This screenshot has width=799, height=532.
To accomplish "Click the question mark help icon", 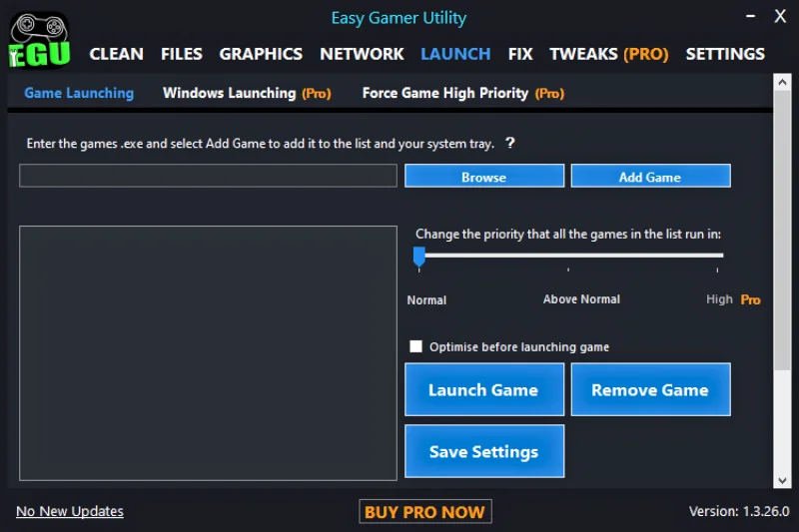I will click(x=509, y=144).
